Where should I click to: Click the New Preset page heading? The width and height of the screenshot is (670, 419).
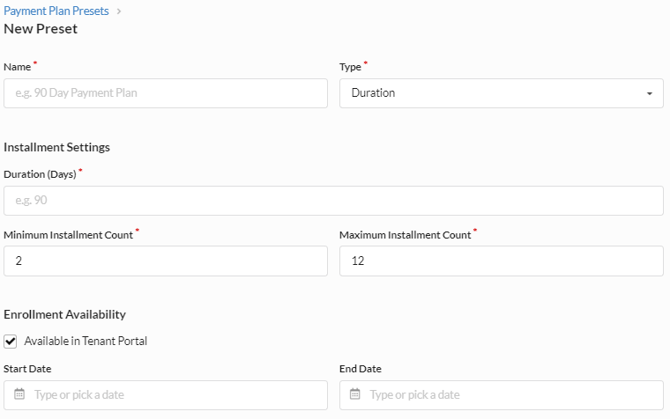tap(41, 28)
